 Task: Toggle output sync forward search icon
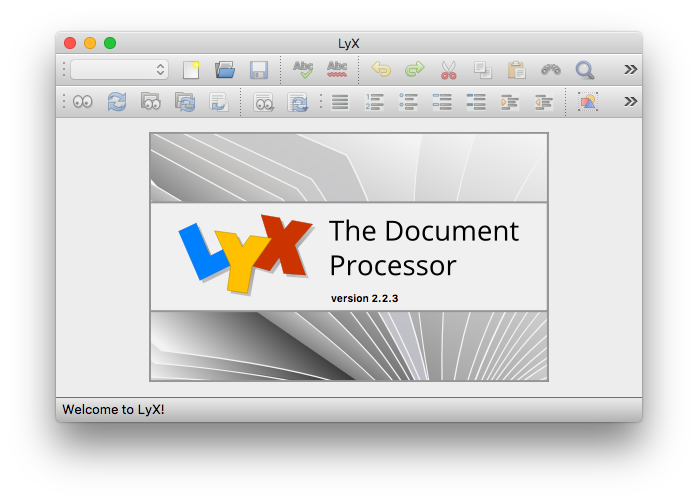click(x=219, y=102)
